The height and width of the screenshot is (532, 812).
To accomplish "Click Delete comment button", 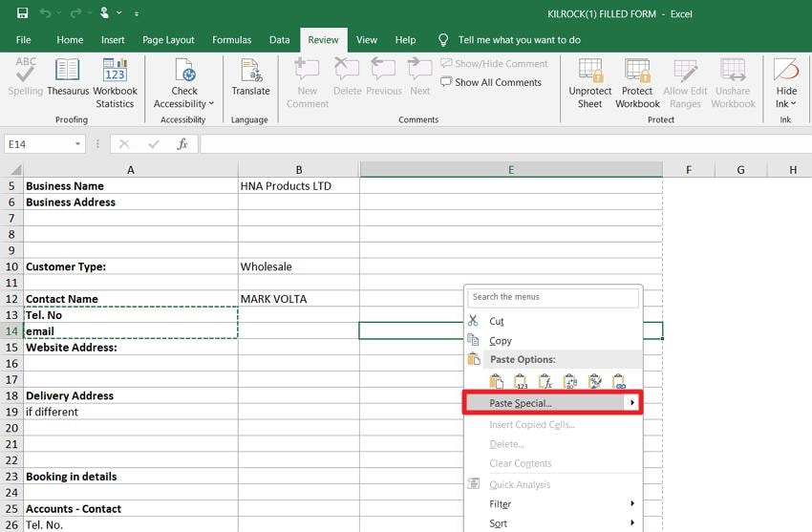I will click(x=347, y=76).
